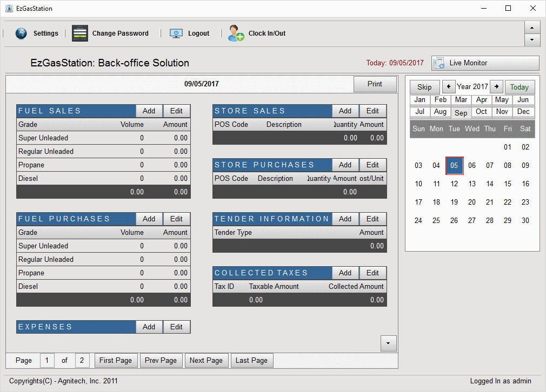
Task: Select calendar day 30
Action: 525,220
